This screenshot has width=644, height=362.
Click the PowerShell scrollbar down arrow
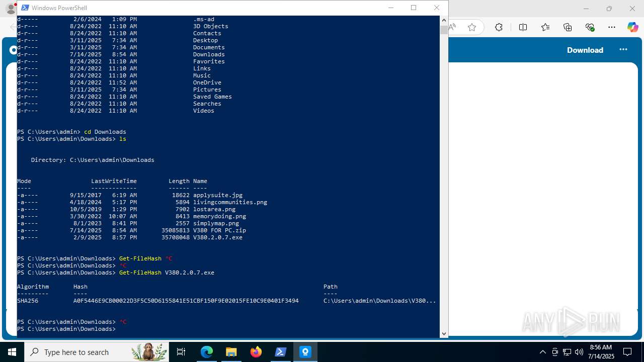pos(444,333)
